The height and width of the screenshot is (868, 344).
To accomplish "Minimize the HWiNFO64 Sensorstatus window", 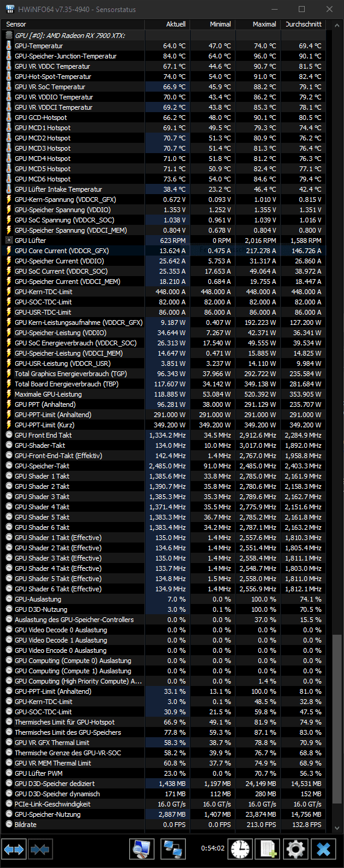I will pos(275,10).
